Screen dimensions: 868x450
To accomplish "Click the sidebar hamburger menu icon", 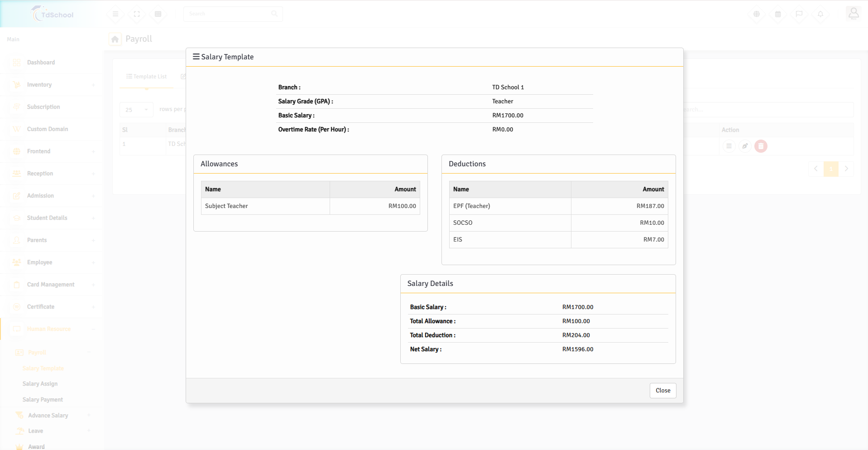I will pyautogui.click(x=115, y=14).
